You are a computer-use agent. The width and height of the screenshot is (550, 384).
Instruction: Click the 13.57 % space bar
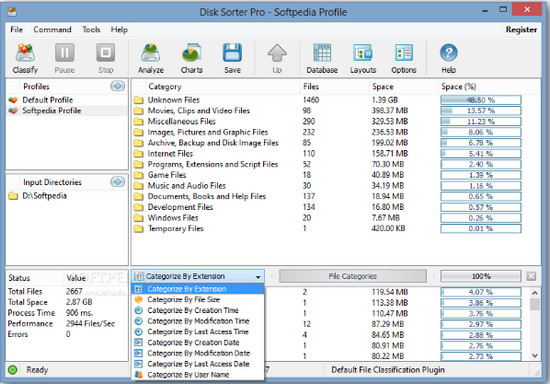pos(481,111)
